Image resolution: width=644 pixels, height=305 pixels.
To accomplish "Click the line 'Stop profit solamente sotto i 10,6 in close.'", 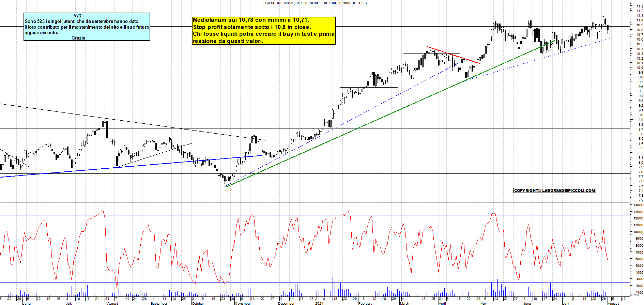I will click(x=252, y=27).
